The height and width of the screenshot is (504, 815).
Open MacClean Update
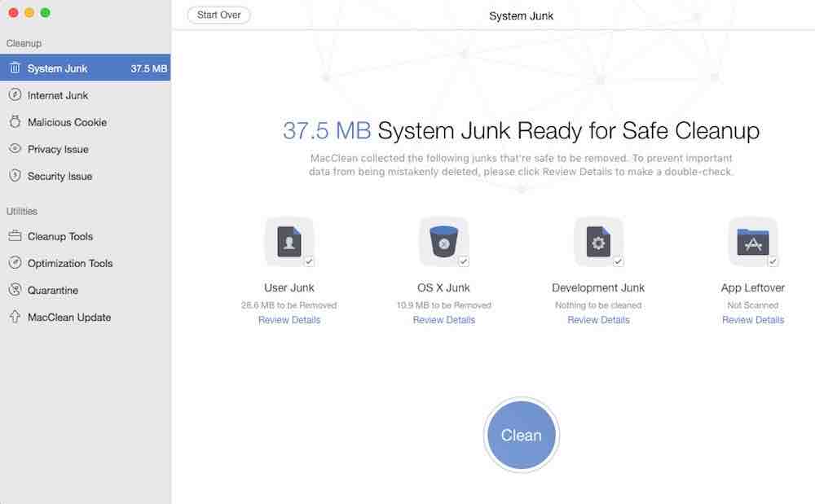[x=86, y=317]
